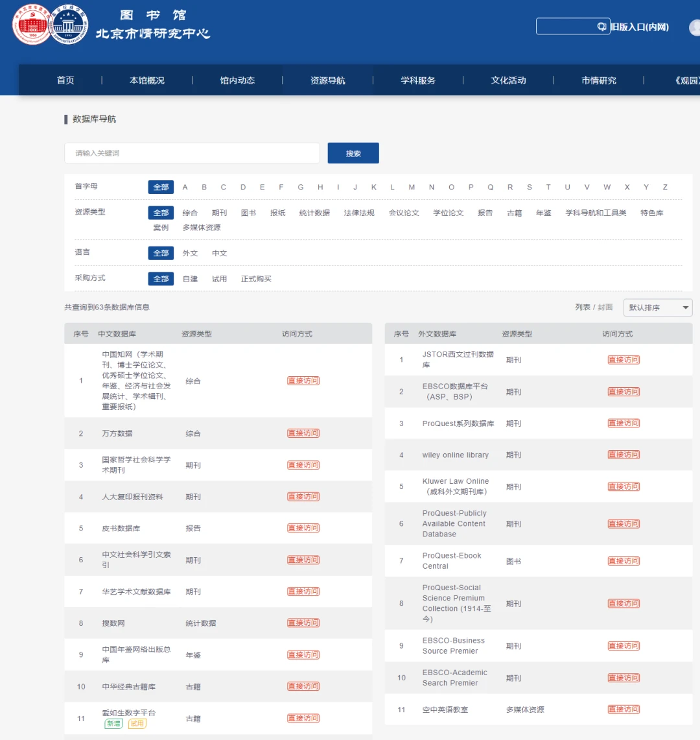700x740 pixels.
Task: Open EBSCO-Academic Search Premier entry
Action: point(455,678)
